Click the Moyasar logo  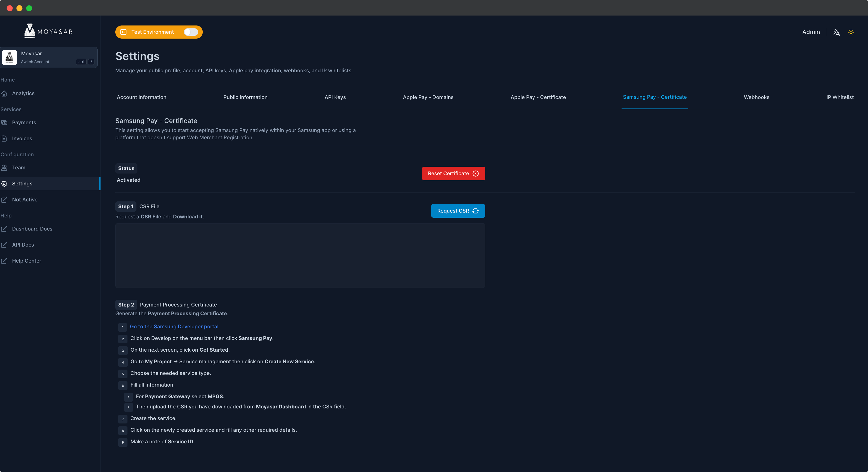tap(49, 31)
